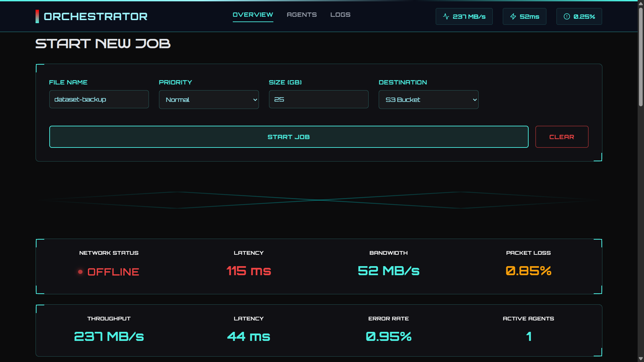
Task: Click the 0.25% header badge
Action: point(579,16)
